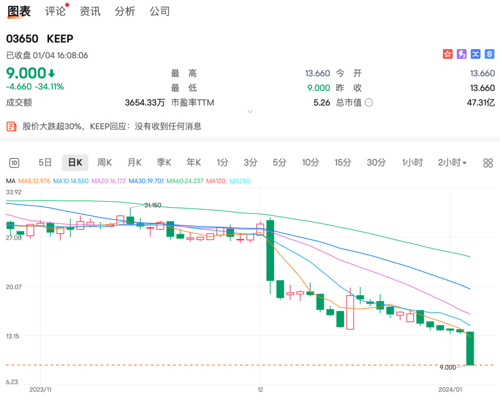Screen dimensions: 500x399
Task: Click the news document icon
Action: point(11,126)
